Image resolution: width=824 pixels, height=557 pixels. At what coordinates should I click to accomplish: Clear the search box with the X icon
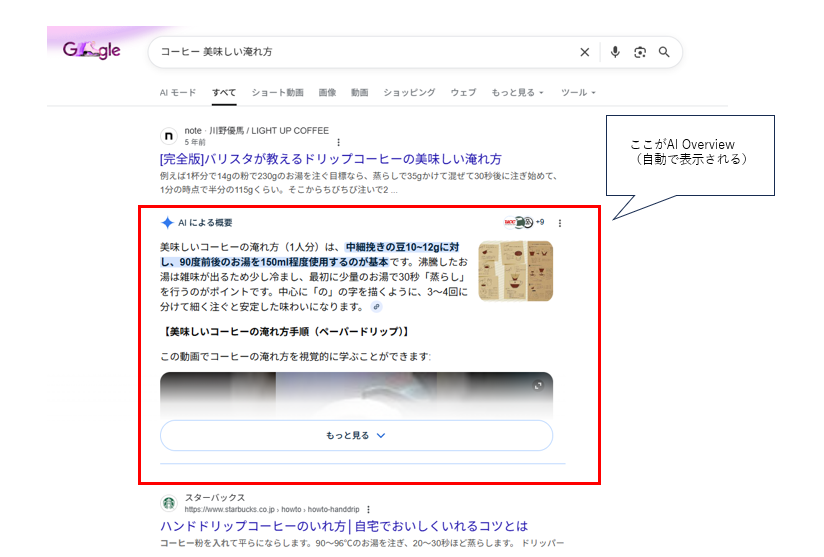click(585, 52)
